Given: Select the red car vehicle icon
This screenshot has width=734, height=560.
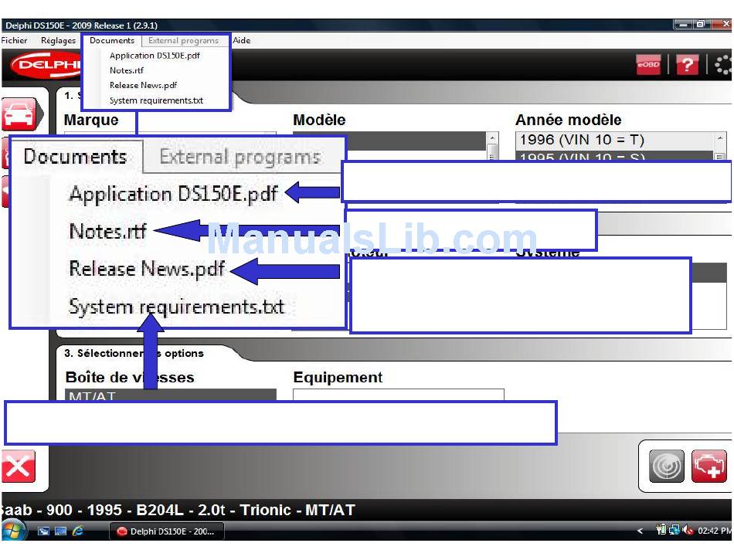Looking at the screenshot, I should pos(19,114).
